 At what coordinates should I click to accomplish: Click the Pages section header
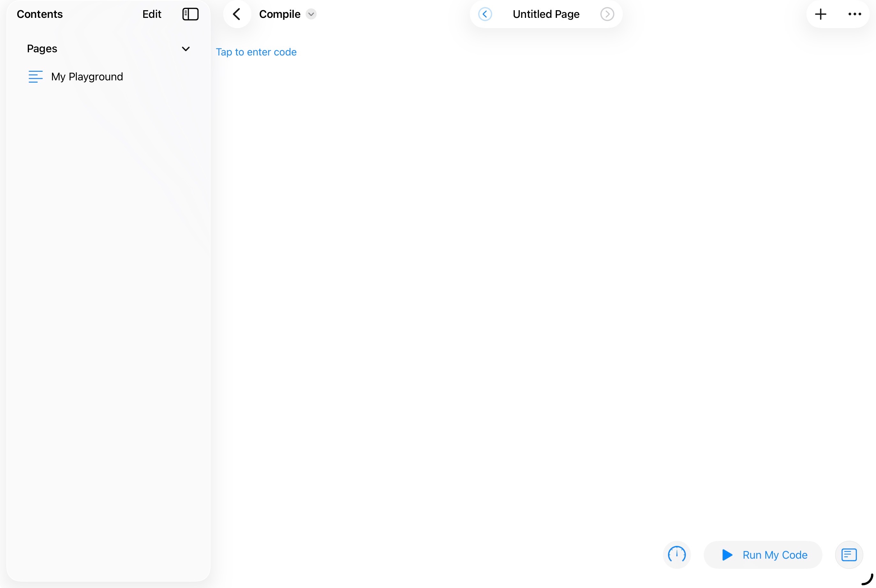click(x=42, y=49)
